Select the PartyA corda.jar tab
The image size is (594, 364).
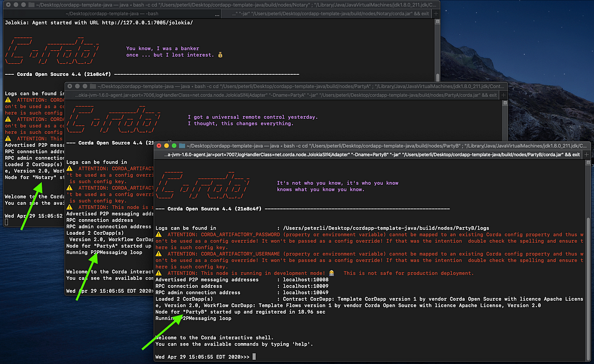(x=283, y=95)
